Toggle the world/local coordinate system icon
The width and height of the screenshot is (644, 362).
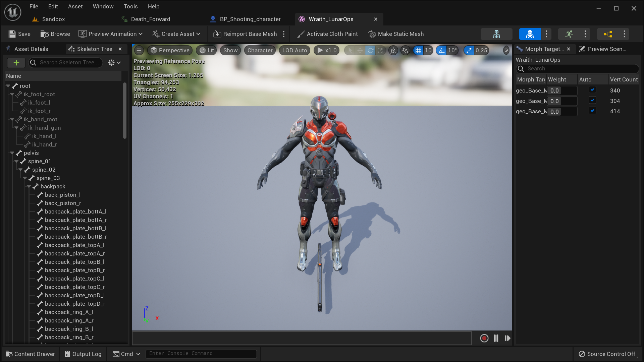[393, 50]
